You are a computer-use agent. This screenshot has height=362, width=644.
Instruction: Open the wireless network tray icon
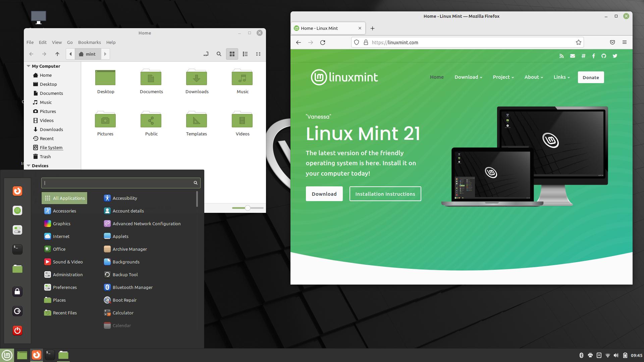coord(607,355)
